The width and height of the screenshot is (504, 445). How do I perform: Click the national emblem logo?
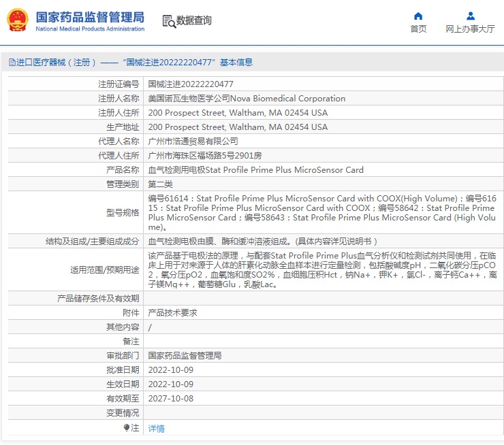[x=18, y=20]
